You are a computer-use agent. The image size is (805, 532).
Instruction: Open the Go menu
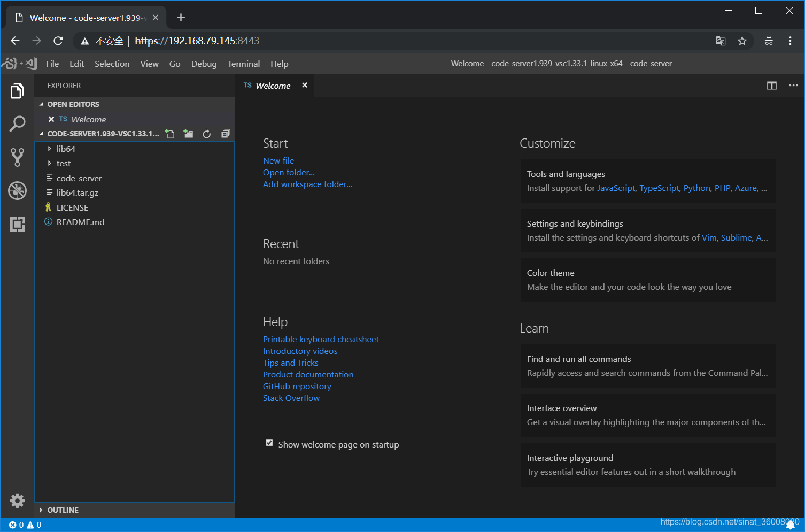pos(175,64)
